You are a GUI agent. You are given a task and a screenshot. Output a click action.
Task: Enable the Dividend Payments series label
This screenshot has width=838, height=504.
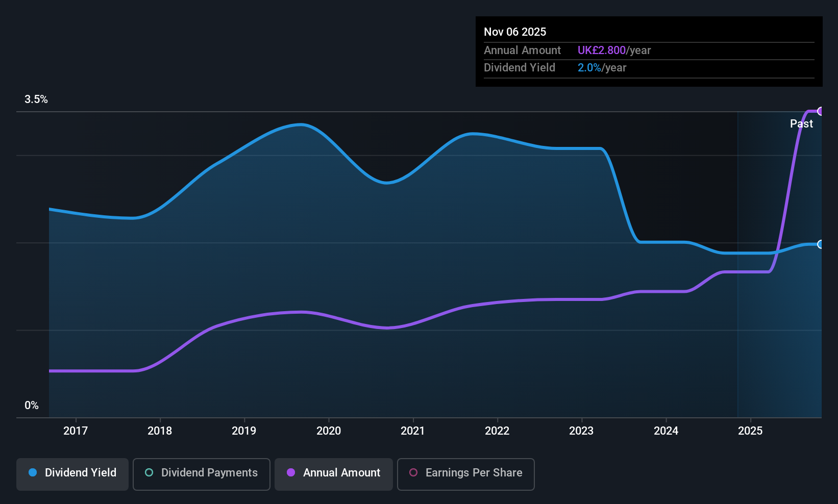209,472
